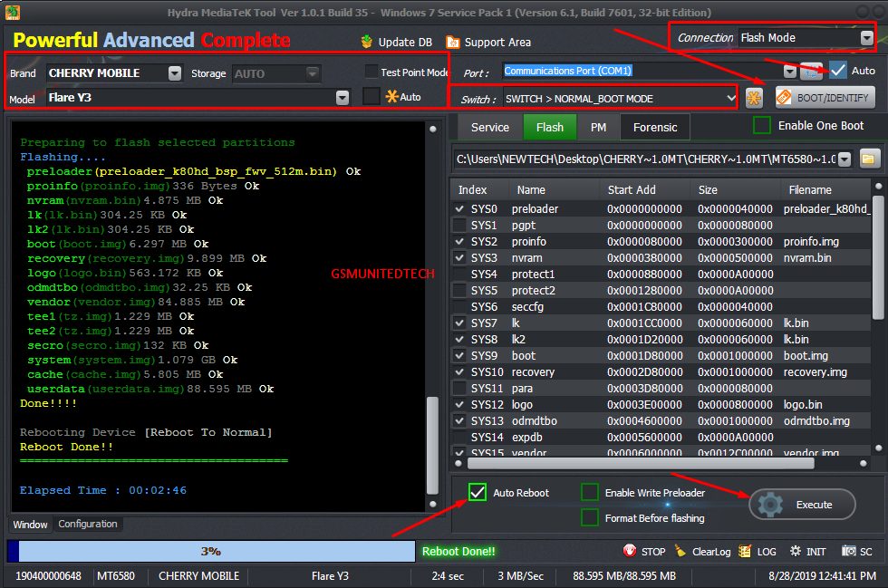Click the ClearLog button label
Viewport: 888px width, 588px height.
(711, 551)
